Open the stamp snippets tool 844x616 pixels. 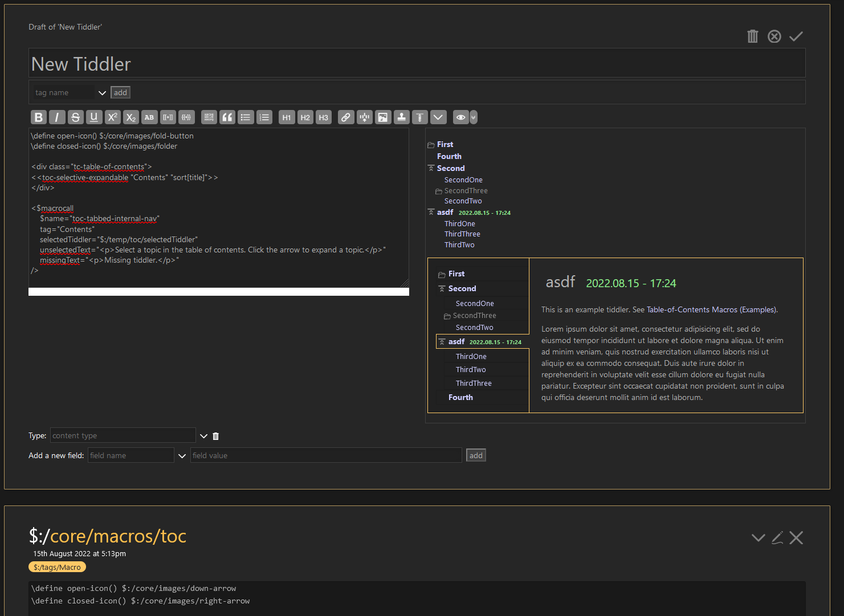click(402, 117)
